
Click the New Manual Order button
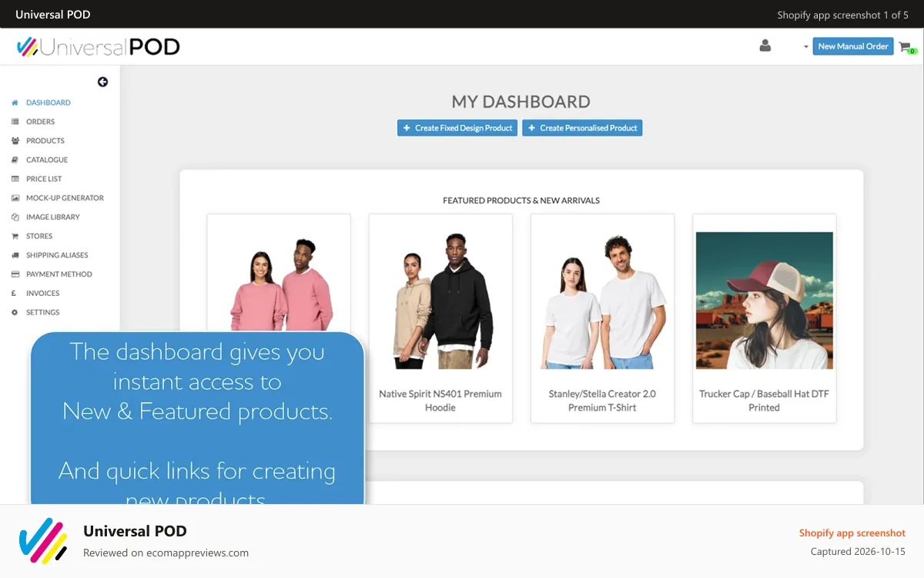(853, 46)
